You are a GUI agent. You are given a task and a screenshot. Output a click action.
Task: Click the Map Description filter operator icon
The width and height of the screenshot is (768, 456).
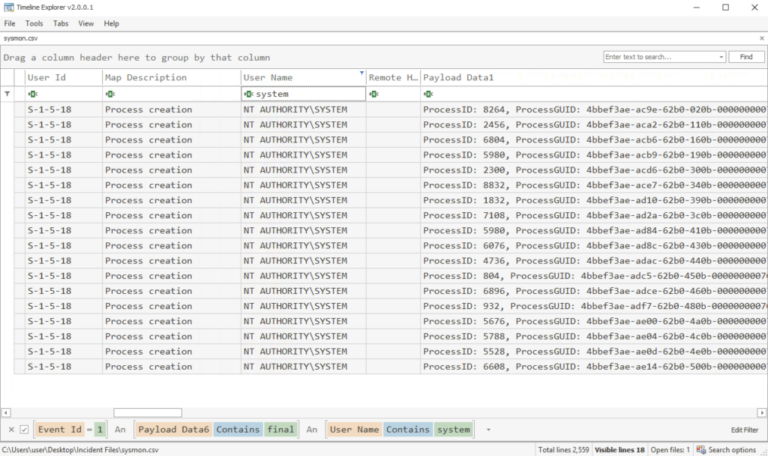[x=109, y=94]
